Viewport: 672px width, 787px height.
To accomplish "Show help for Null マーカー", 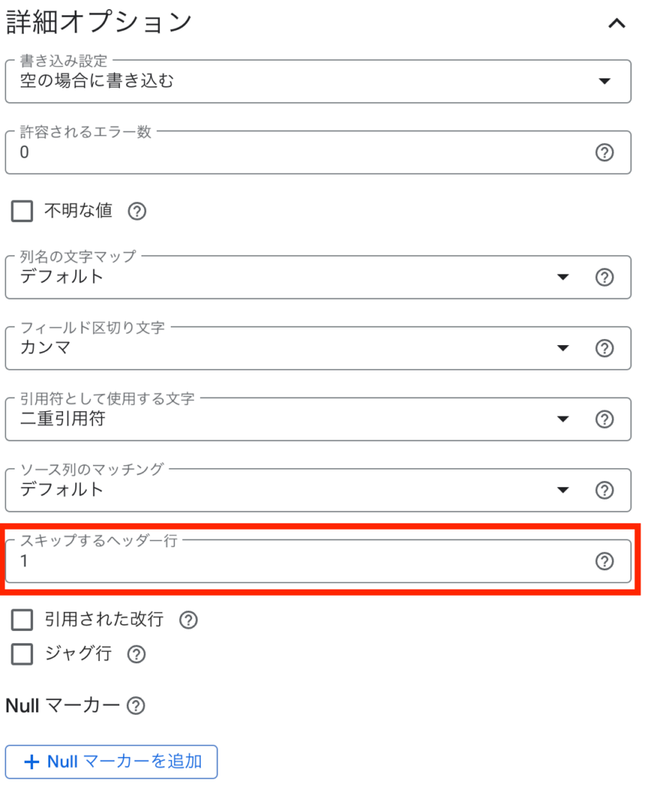I will point(136,706).
